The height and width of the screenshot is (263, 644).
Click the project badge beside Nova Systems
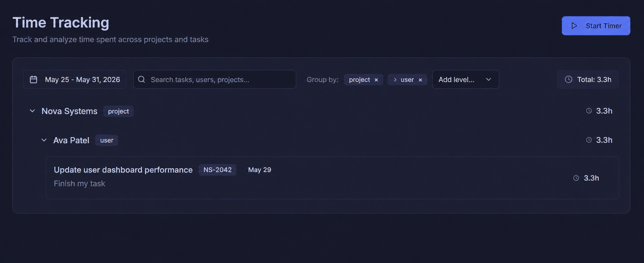(118, 111)
